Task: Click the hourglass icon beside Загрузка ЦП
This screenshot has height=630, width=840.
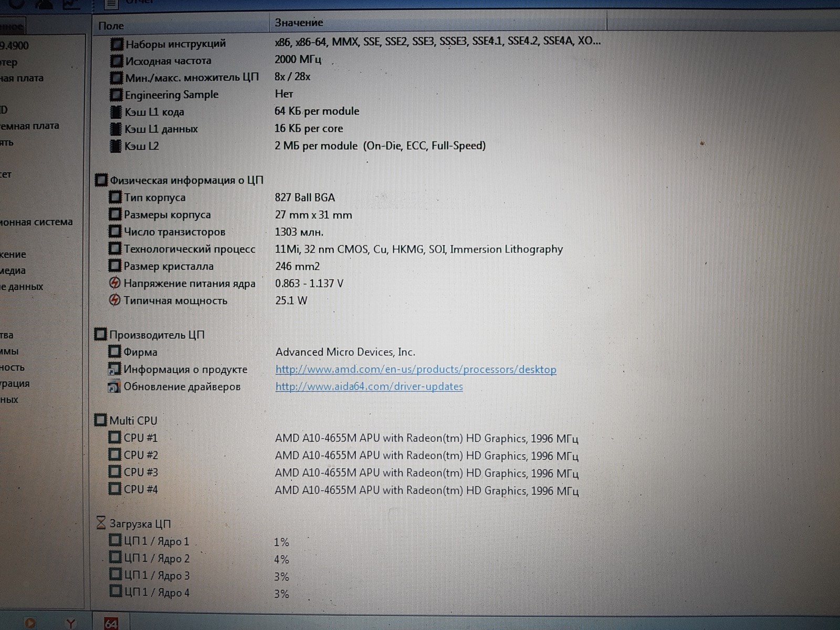Action: click(101, 523)
